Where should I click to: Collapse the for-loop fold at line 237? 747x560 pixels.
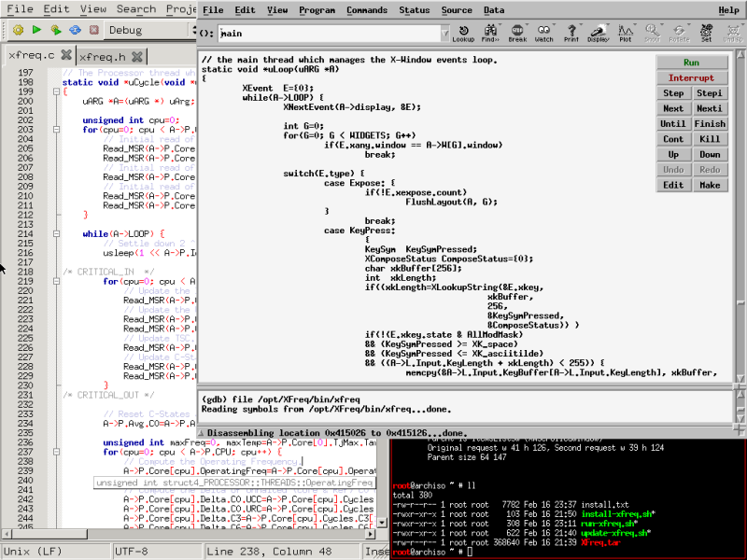click(56, 452)
